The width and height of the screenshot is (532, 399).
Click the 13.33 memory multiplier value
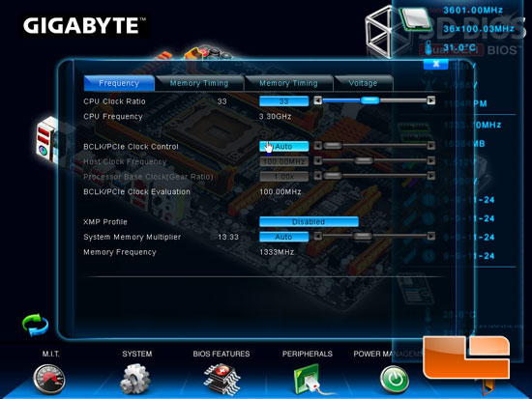click(228, 237)
